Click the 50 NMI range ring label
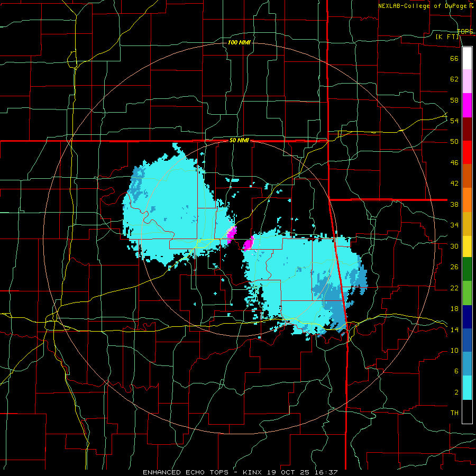The height and width of the screenshot is (476, 476). point(239,140)
